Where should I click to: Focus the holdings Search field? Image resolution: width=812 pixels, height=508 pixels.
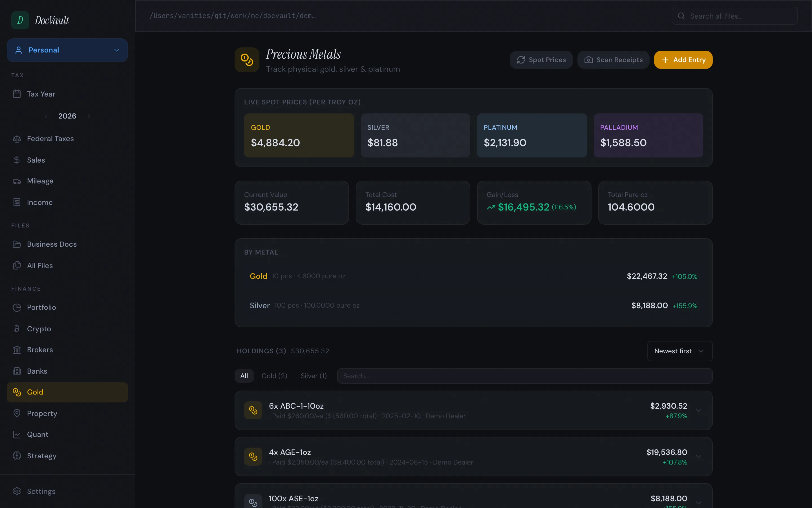[525, 376]
